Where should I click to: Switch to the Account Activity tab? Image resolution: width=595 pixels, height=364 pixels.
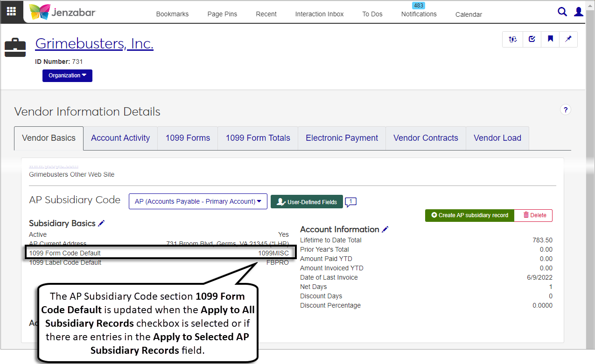(120, 138)
